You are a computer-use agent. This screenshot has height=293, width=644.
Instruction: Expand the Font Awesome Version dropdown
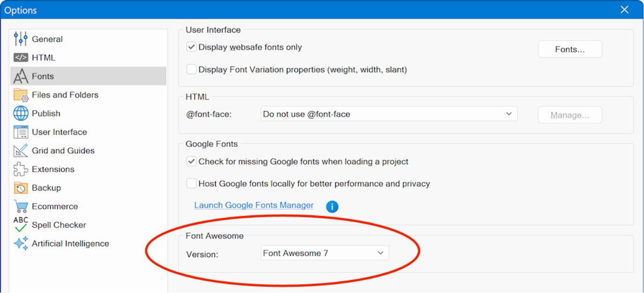pos(324,253)
